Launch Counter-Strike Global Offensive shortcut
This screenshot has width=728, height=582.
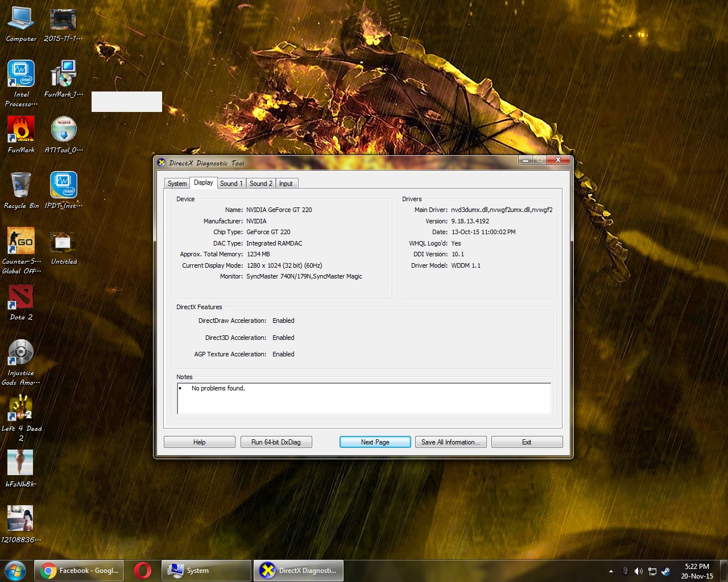pos(21,251)
